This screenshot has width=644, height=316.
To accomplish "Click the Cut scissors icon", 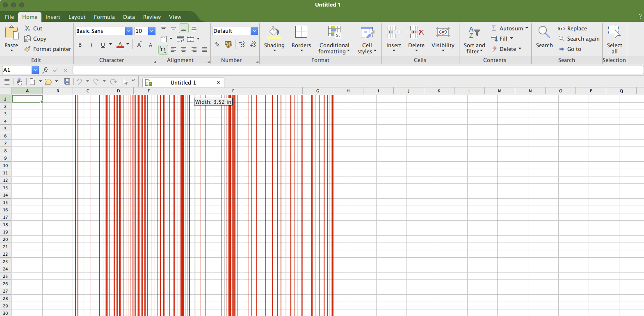I will point(27,28).
